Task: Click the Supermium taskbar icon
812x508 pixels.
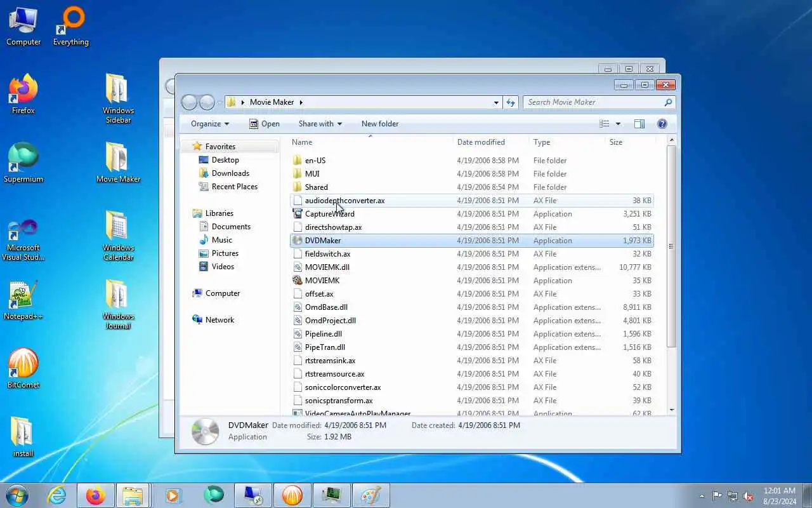Action: 214,495
